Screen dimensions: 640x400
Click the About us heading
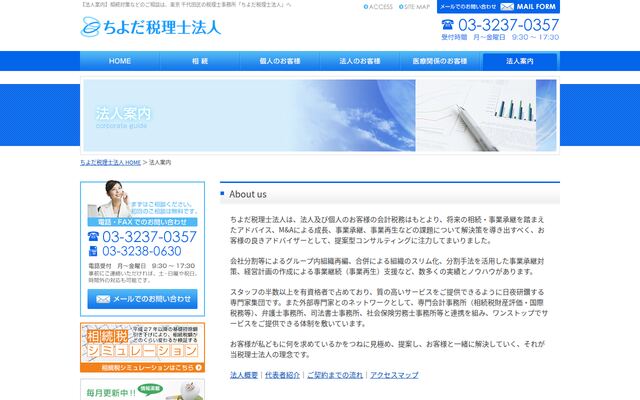tap(248, 194)
